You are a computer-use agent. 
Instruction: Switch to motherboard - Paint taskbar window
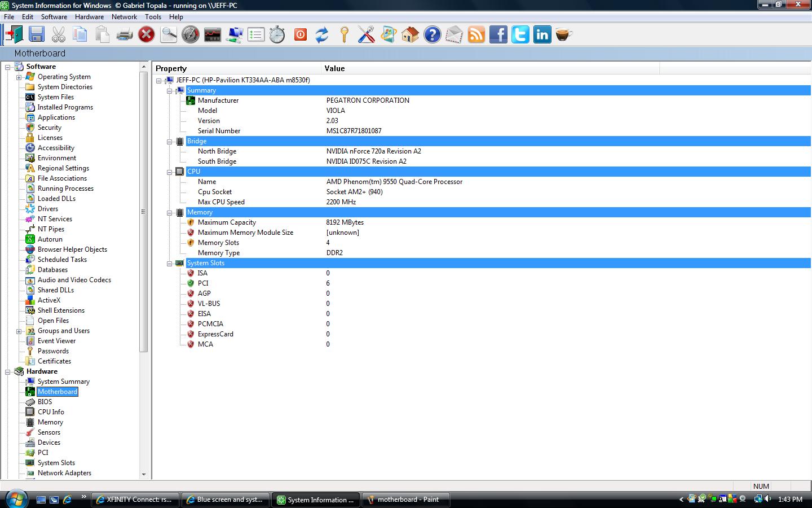point(406,500)
